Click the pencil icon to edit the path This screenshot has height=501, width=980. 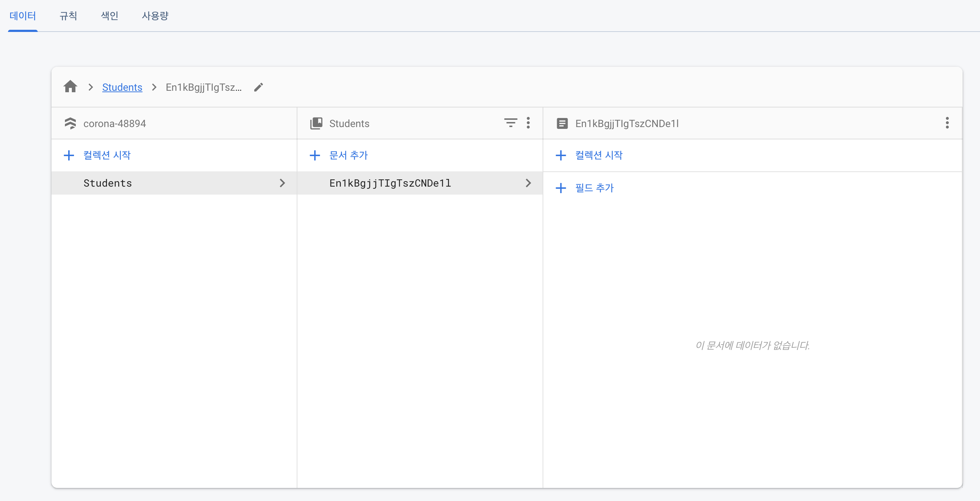[x=258, y=87]
